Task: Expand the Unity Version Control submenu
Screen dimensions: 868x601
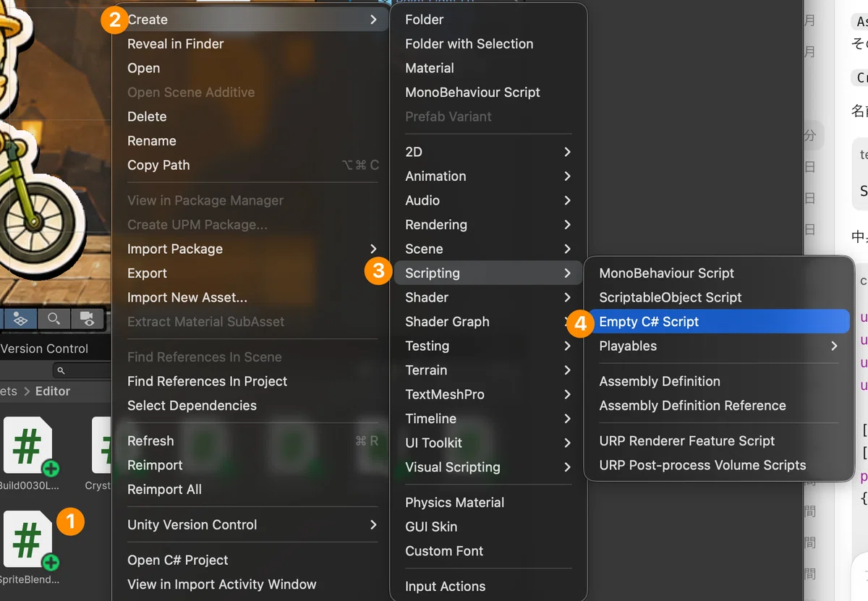Action: point(252,525)
